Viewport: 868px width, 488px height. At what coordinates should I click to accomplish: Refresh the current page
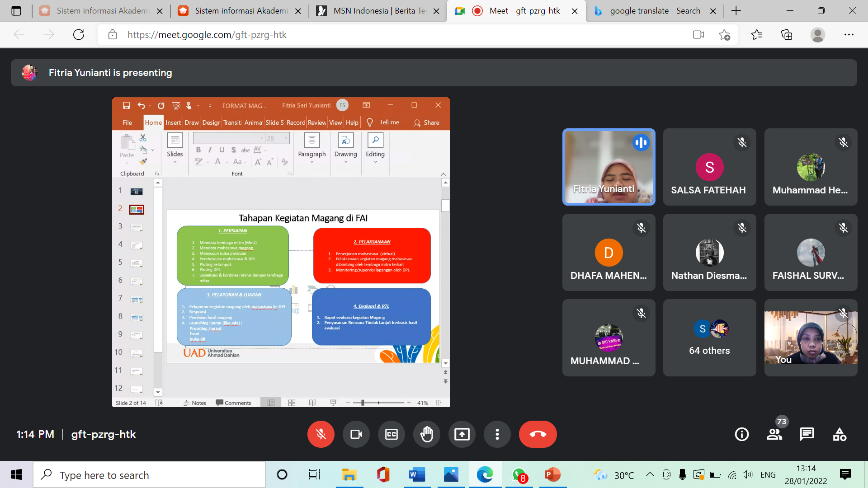(x=79, y=35)
